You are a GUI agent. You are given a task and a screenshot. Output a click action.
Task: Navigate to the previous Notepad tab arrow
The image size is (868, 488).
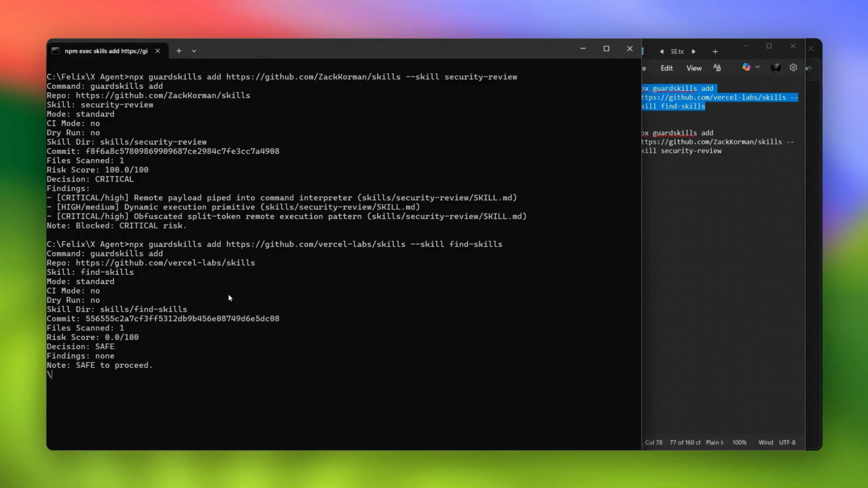pyautogui.click(x=662, y=52)
